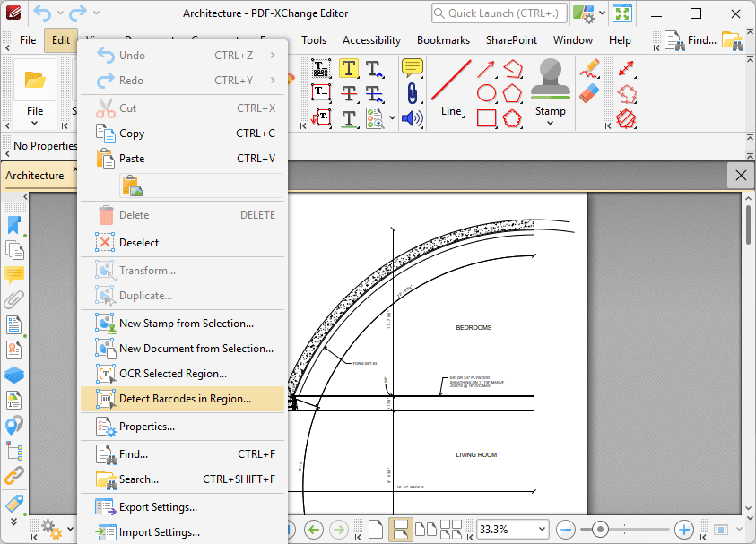Select the Sticky Note comment tool

412,68
